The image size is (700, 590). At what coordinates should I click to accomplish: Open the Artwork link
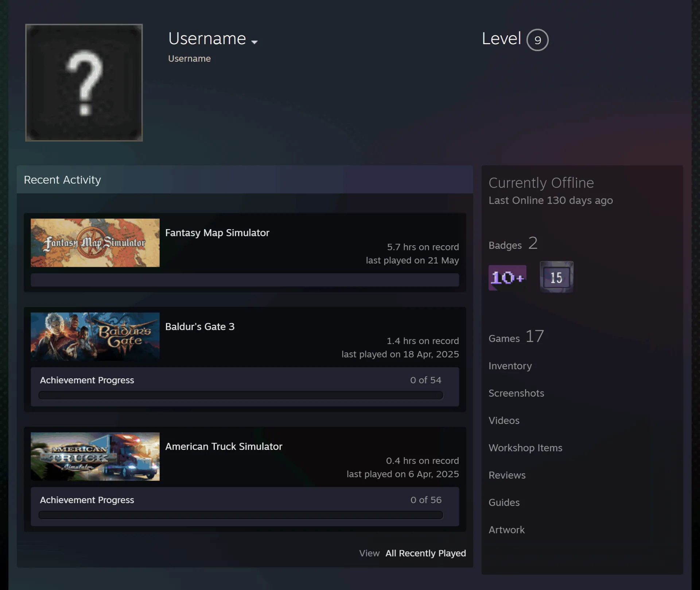click(506, 530)
